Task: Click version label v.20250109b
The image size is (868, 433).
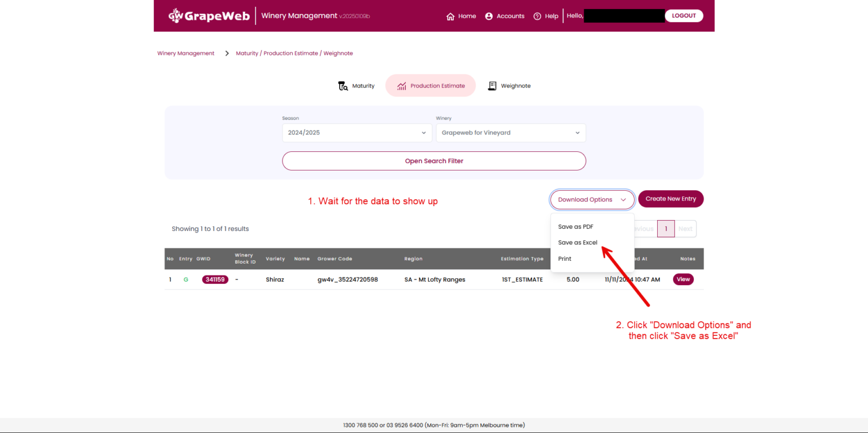Action: pyautogui.click(x=354, y=16)
